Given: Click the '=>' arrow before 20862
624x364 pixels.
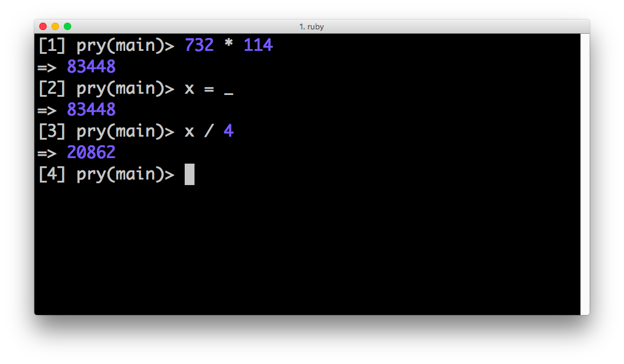Looking at the screenshot, I should pyautogui.click(x=47, y=153).
